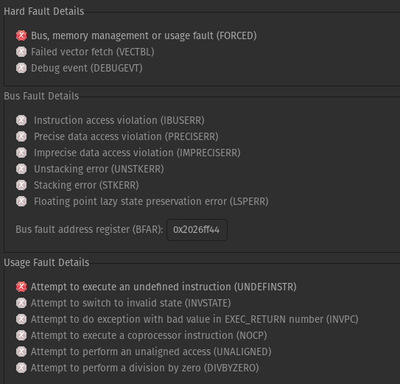Click the DIVBYZERO status icon
400x384 pixels.
(21, 368)
